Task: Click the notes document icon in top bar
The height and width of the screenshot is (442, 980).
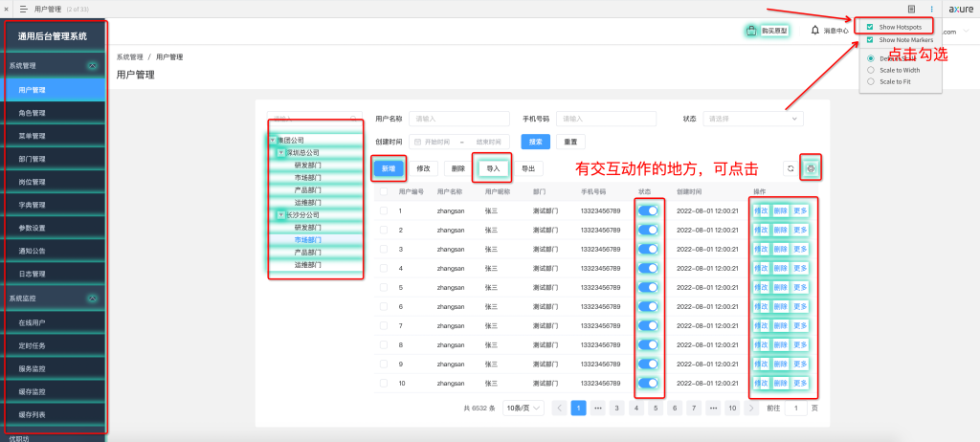Action: (x=912, y=9)
